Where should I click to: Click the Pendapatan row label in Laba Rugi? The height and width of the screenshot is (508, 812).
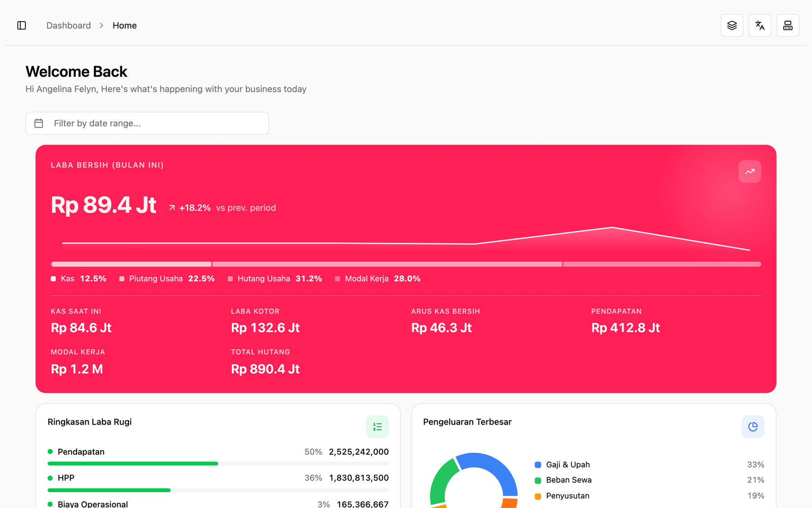click(x=81, y=452)
